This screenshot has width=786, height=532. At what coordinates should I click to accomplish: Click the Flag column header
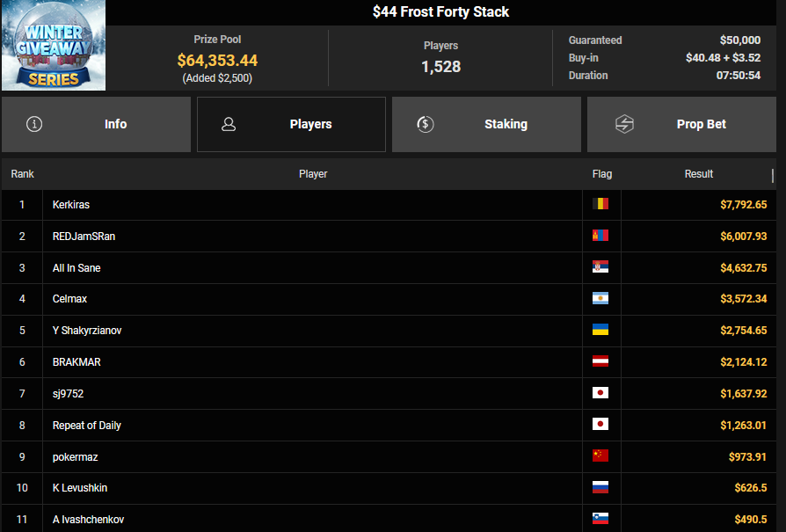point(602,174)
